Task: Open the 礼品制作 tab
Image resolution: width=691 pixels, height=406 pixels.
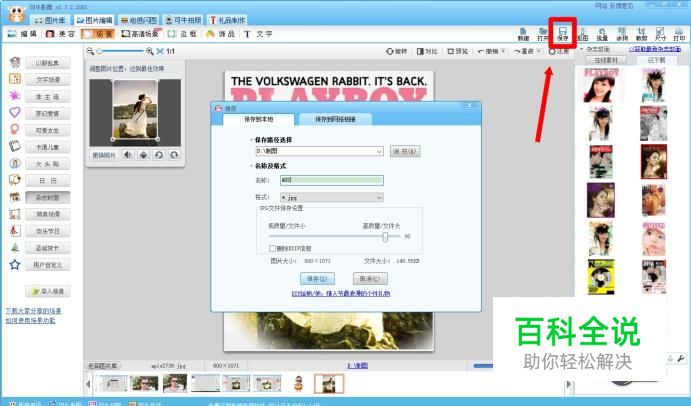Action: point(227,20)
